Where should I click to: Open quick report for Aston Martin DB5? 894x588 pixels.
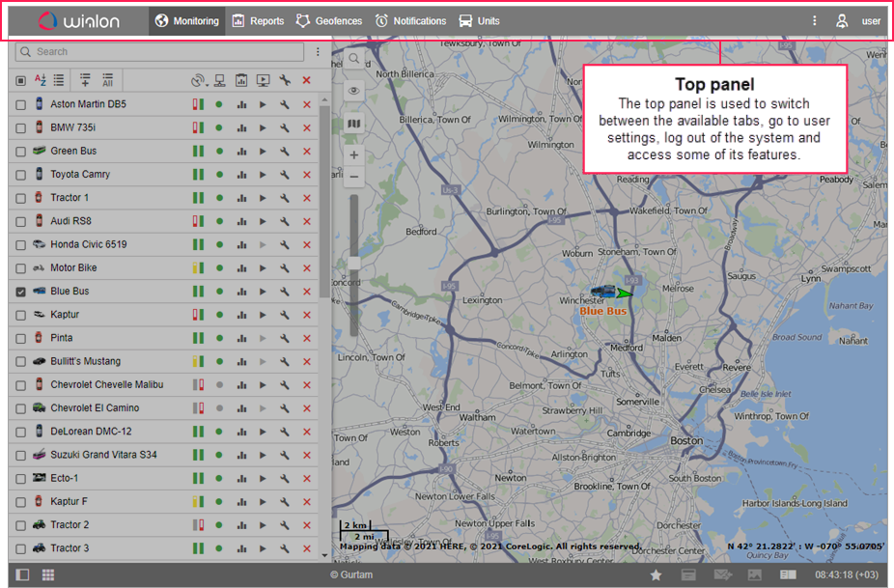tap(241, 105)
